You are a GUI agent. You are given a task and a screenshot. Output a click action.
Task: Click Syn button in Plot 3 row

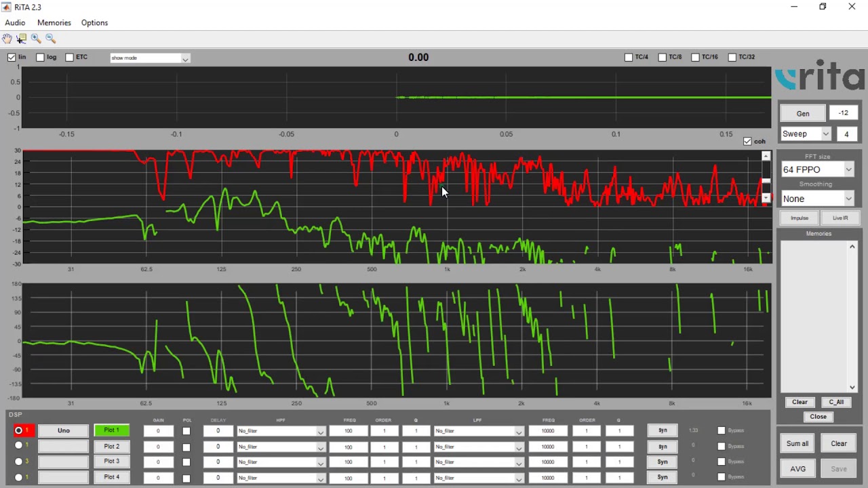coord(663,462)
